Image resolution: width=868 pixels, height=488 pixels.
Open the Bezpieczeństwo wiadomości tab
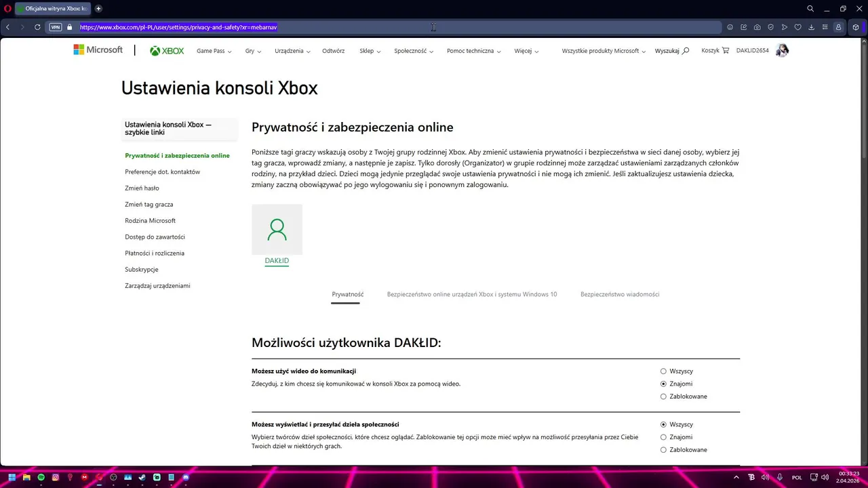pos(620,294)
